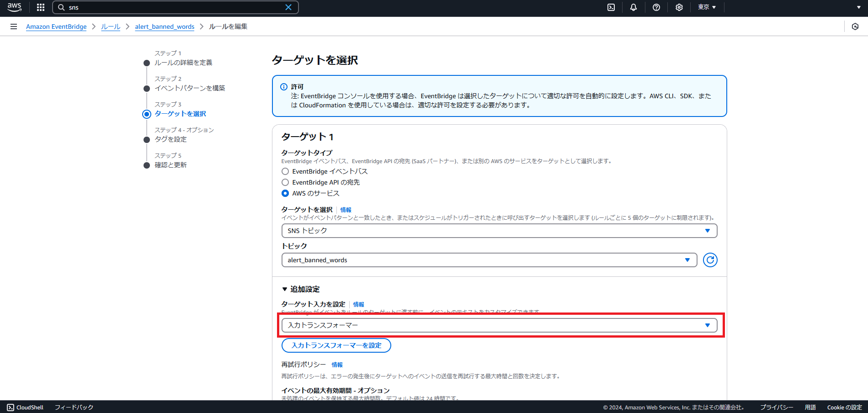Open 情報 link next to ターゲットを選択
868x413 pixels.
346,210
